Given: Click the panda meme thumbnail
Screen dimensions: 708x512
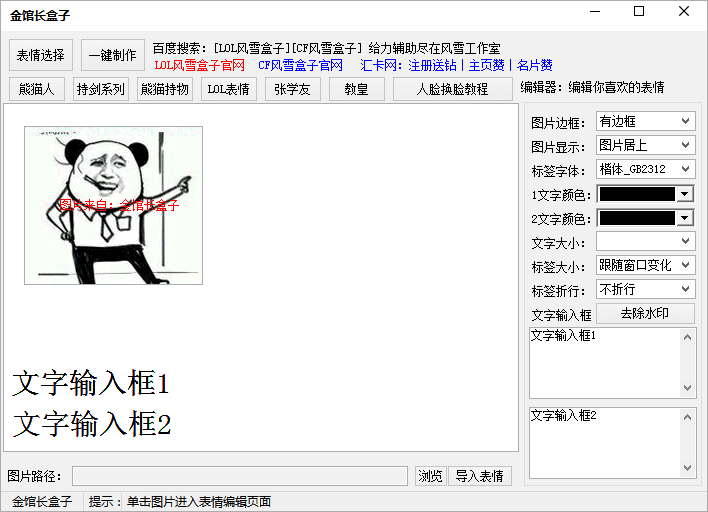Looking at the screenshot, I should (113, 205).
